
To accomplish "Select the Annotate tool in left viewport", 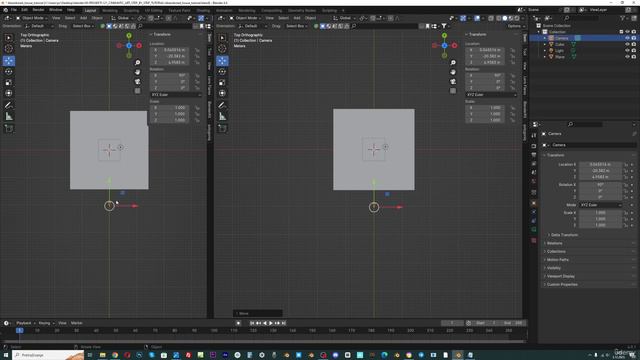I will pos(9,105).
